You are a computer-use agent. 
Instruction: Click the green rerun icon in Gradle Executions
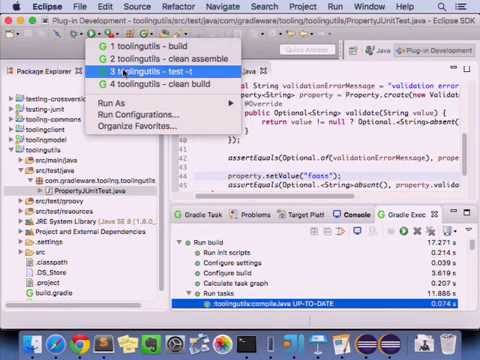404,231
